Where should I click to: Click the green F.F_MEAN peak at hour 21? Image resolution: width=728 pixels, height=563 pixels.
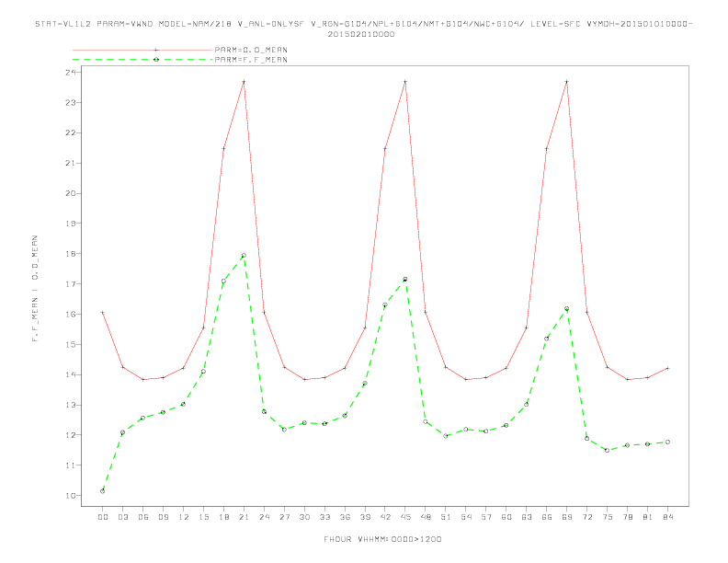pyautogui.click(x=244, y=256)
